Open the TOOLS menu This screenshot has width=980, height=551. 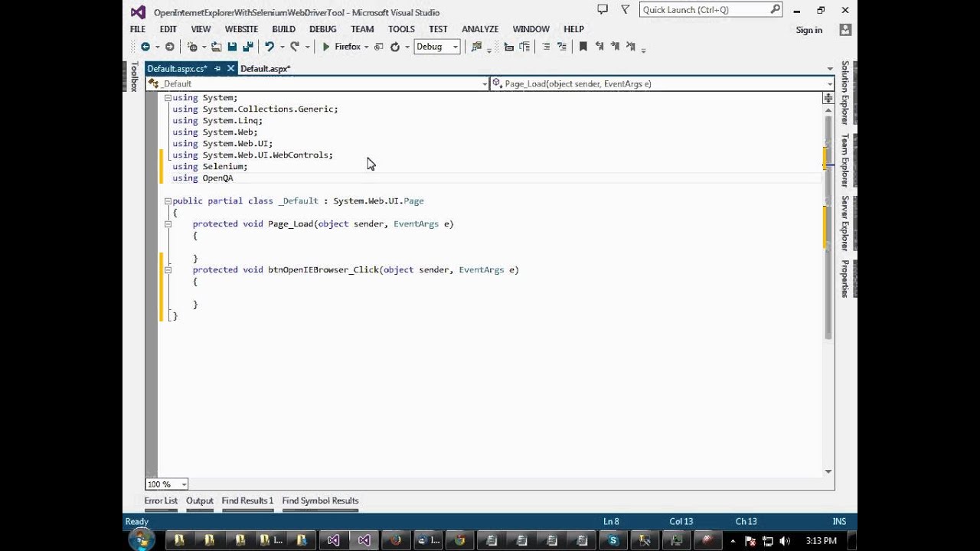coord(401,29)
